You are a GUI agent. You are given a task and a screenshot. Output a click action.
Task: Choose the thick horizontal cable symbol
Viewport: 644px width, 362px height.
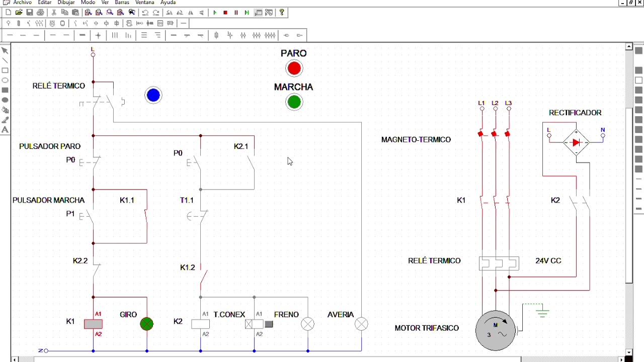coord(83,35)
